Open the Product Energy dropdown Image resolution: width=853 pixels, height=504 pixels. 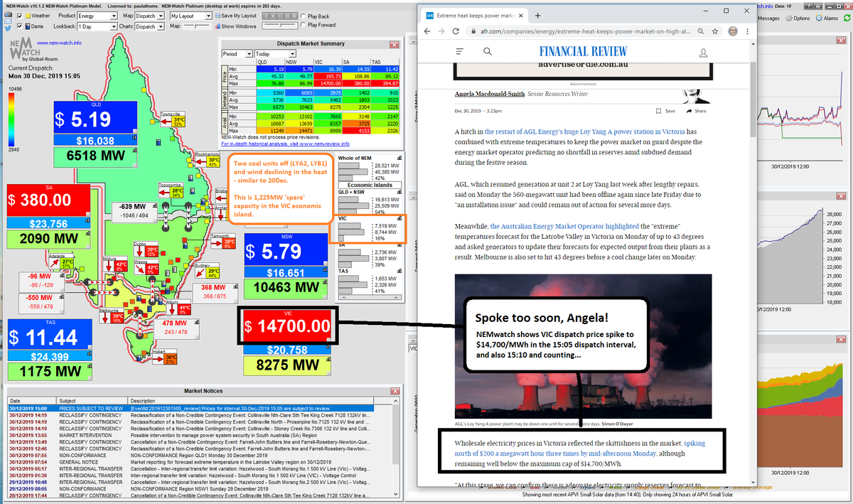point(97,15)
